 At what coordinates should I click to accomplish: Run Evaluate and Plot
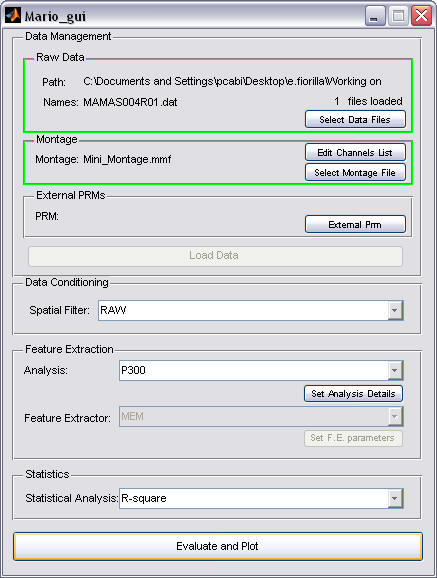[218, 546]
